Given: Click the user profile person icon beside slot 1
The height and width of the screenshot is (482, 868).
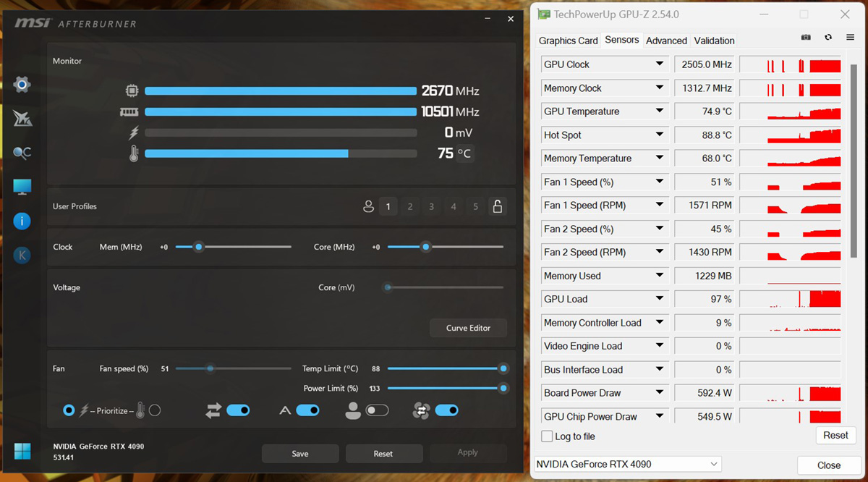Looking at the screenshot, I should 368,206.
